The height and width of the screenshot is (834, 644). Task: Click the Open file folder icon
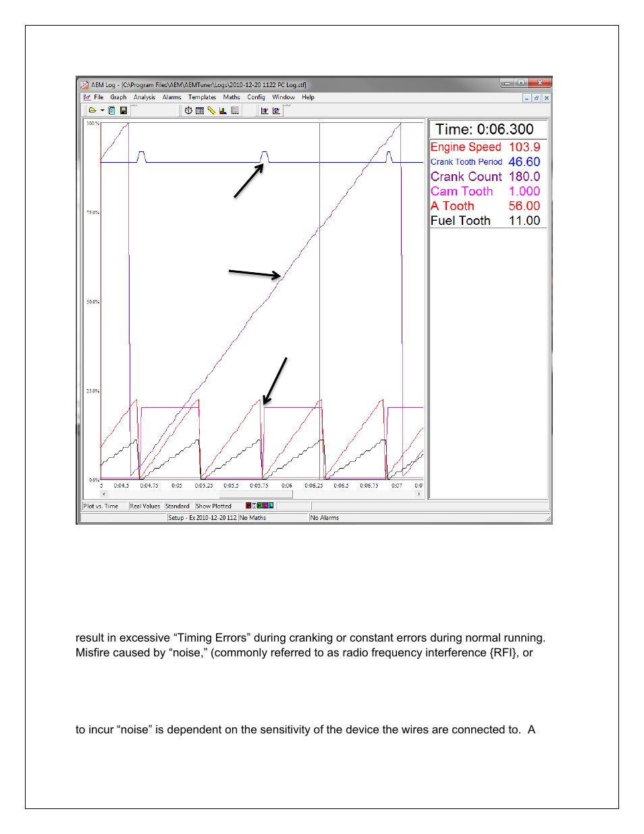(x=92, y=111)
